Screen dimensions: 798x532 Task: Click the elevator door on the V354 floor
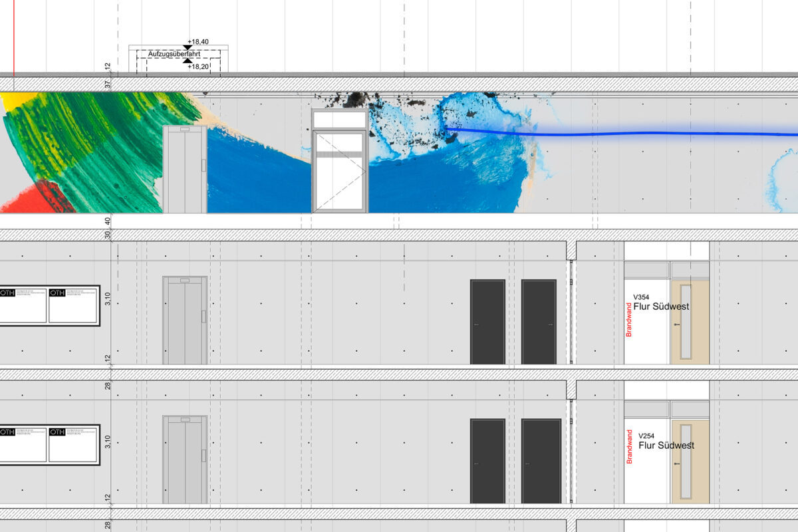185,321
